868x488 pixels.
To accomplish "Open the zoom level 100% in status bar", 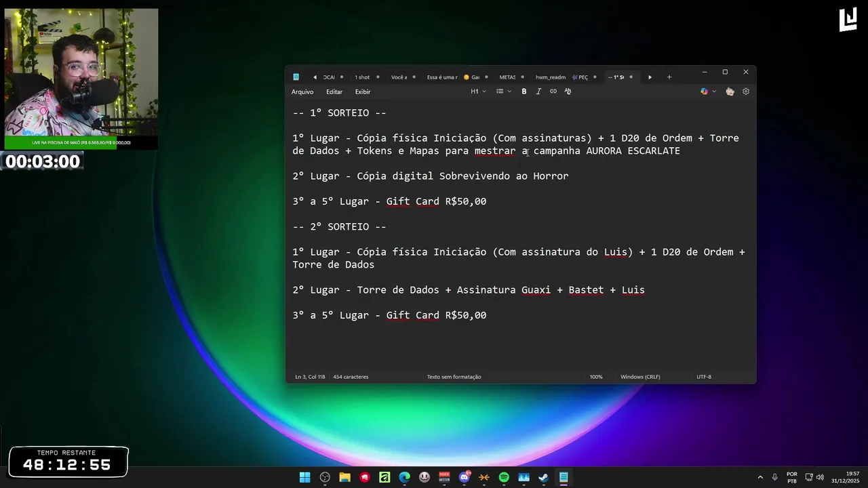I will (x=596, y=377).
